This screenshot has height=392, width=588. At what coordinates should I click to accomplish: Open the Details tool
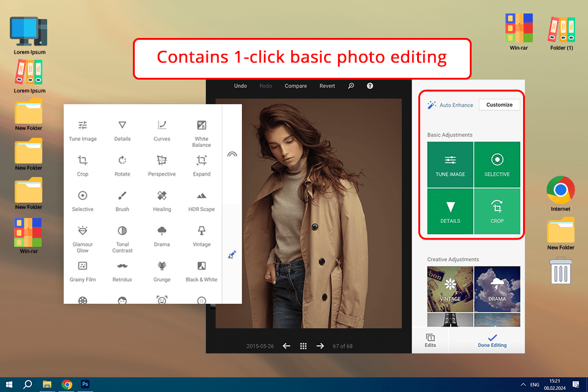[x=123, y=131]
